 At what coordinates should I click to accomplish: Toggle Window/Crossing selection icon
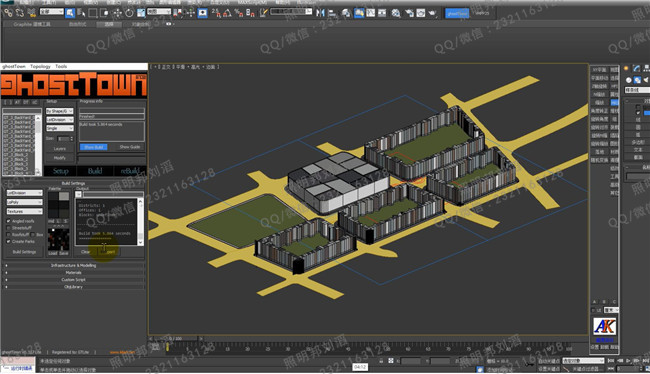(104, 13)
